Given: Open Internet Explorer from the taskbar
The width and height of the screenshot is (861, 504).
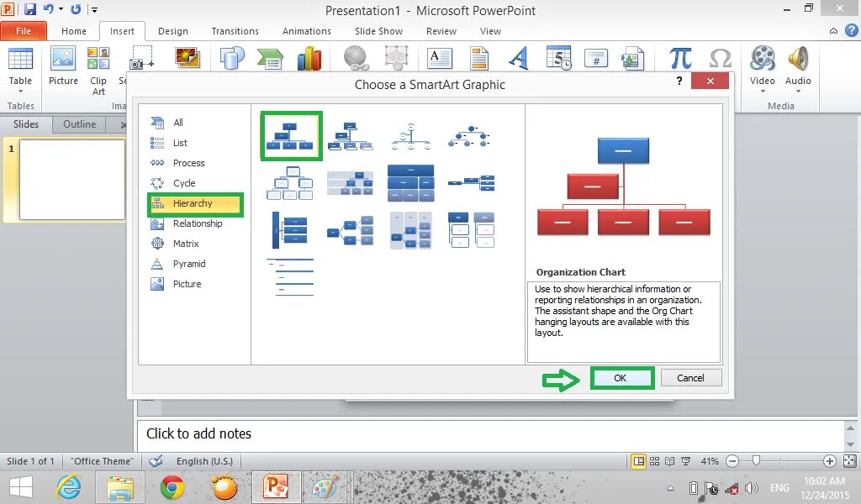Looking at the screenshot, I should click(69, 487).
